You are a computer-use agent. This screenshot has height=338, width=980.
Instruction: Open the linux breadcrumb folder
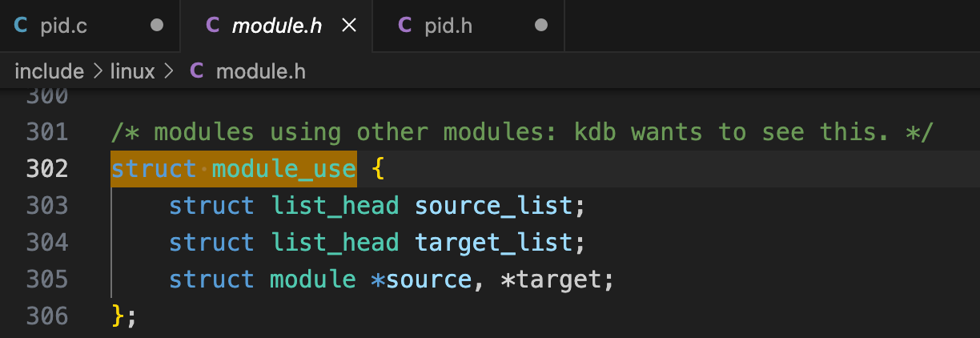[132, 71]
